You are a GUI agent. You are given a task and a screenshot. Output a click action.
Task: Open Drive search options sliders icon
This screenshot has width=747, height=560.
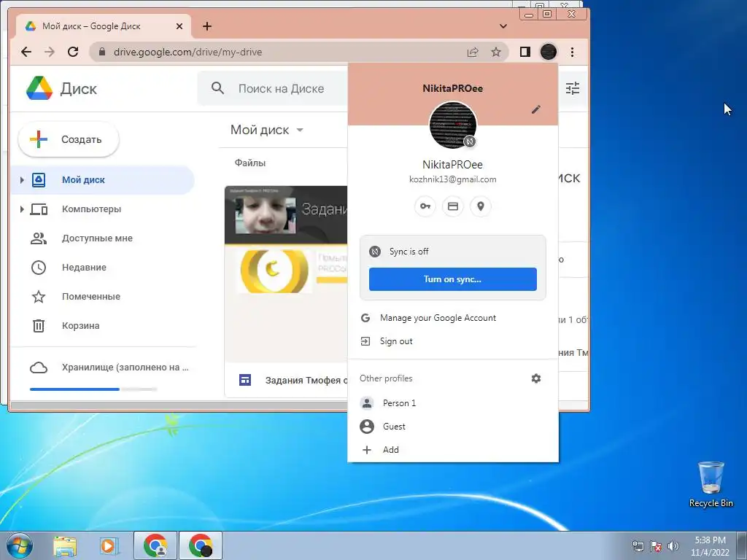[572, 88]
